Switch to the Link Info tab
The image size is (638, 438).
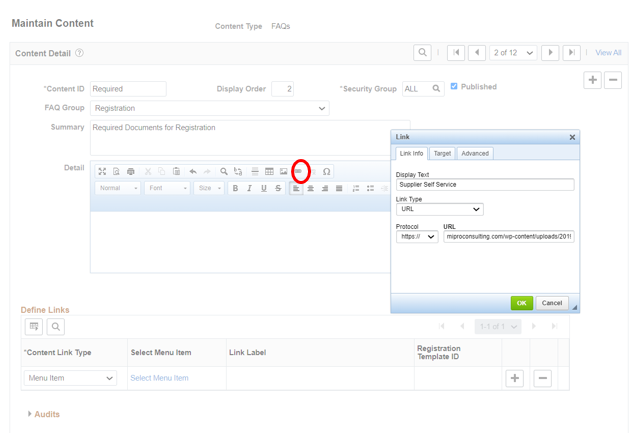point(411,153)
